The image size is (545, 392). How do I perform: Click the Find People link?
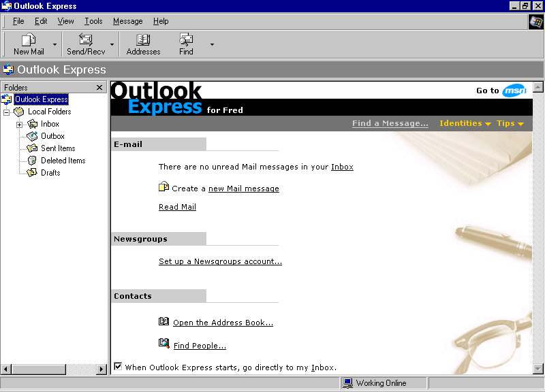click(x=200, y=346)
